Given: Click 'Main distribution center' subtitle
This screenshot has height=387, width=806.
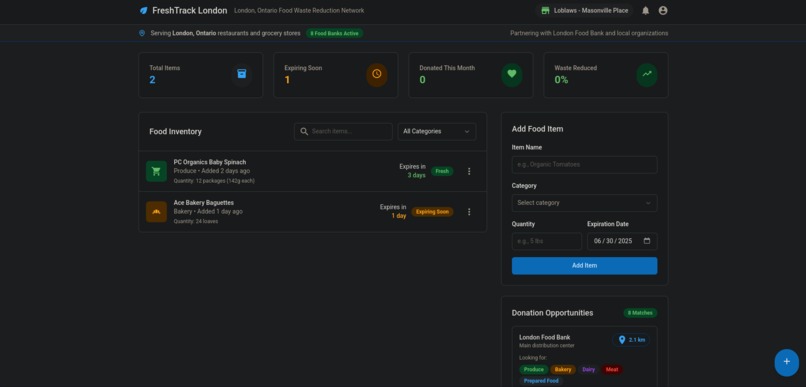Looking at the screenshot, I should 546,346.
